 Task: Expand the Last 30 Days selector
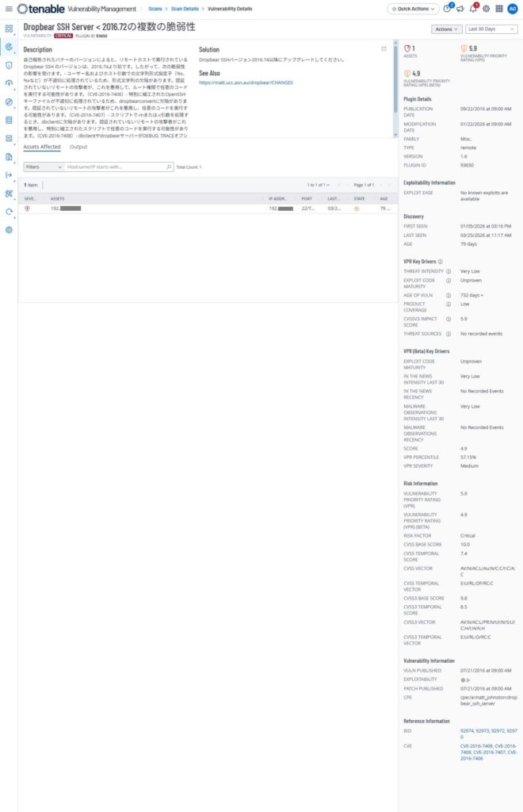coord(491,29)
